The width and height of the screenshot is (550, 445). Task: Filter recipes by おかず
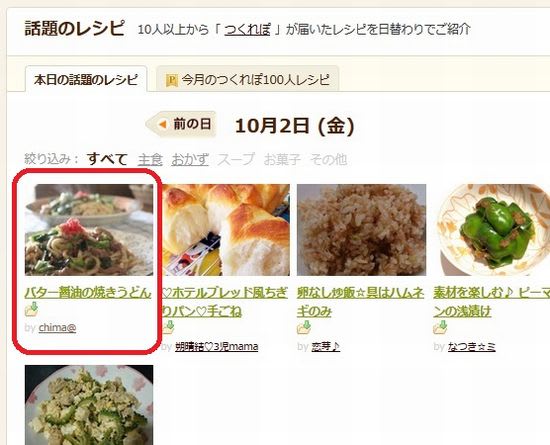click(x=190, y=160)
